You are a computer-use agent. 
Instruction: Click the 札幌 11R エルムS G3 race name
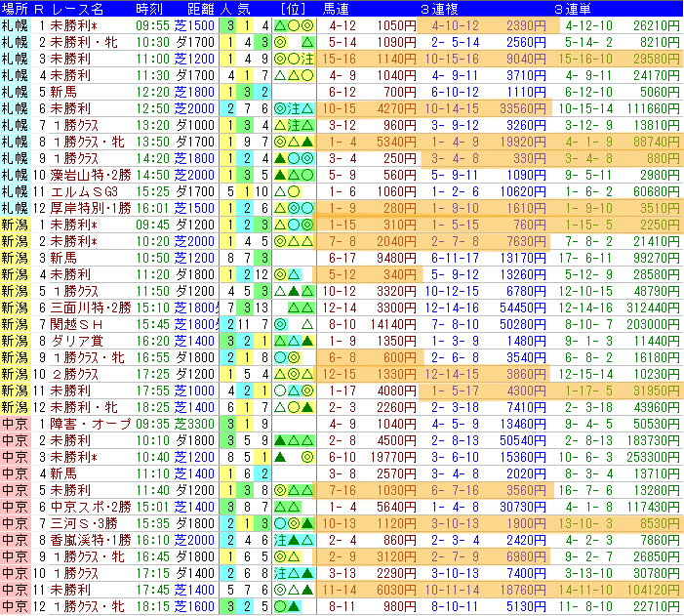pyautogui.click(x=84, y=191)
